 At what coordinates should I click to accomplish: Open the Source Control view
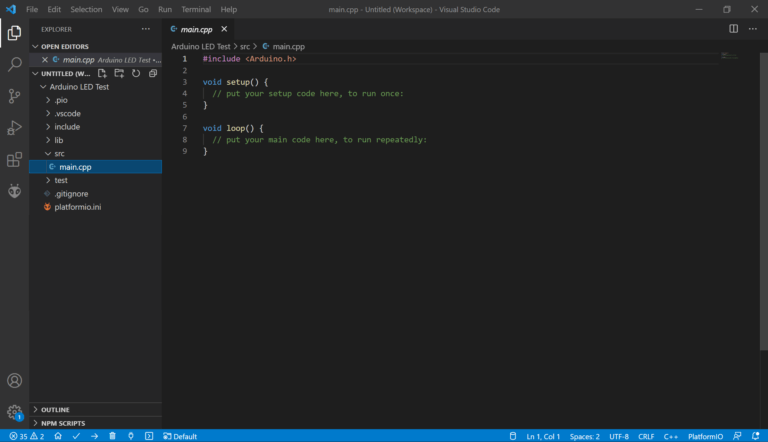(14, 96)
